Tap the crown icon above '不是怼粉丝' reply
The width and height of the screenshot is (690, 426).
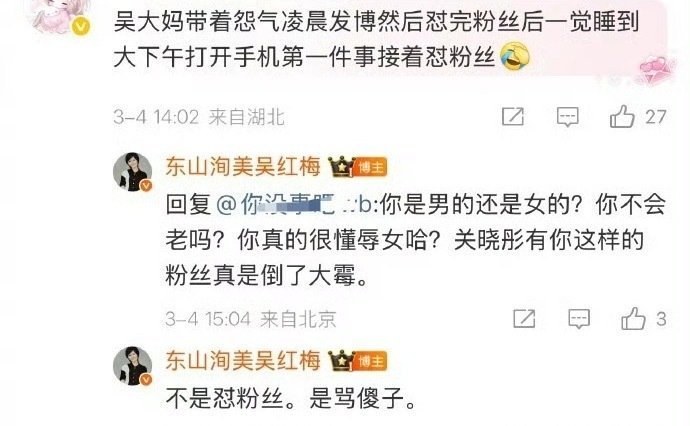341,361
